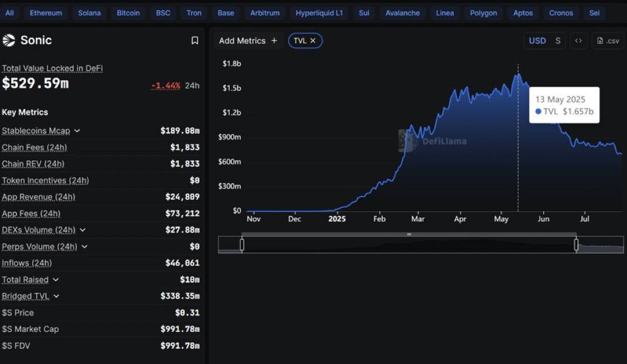Remove the TVL metric chip
The width and height of the screenshot is (627, 364).
313,41
